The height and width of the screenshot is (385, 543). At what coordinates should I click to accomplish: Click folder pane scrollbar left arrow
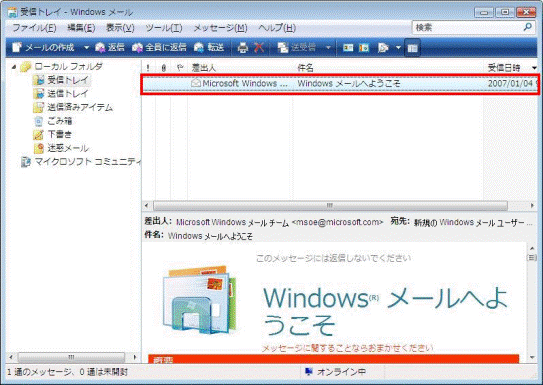point(11,357)
